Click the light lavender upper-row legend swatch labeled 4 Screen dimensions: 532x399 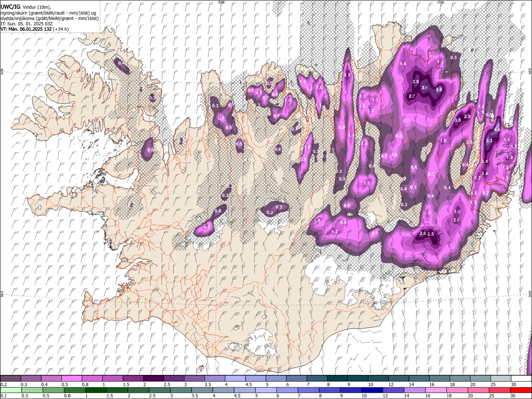pos(235,378)
